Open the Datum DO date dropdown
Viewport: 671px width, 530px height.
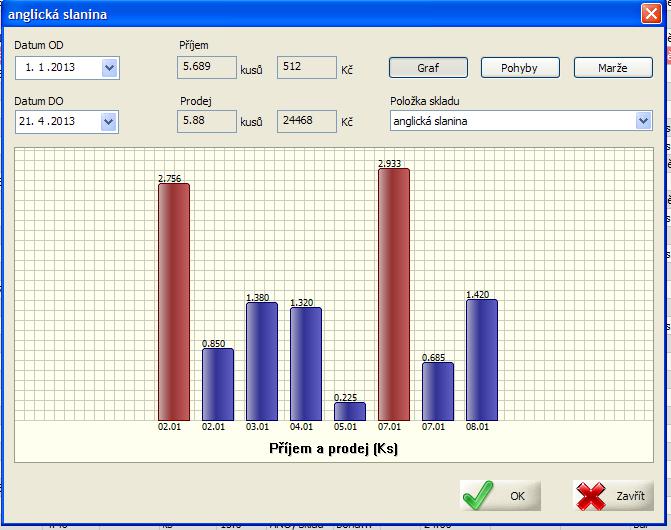[x=110, y=121]
